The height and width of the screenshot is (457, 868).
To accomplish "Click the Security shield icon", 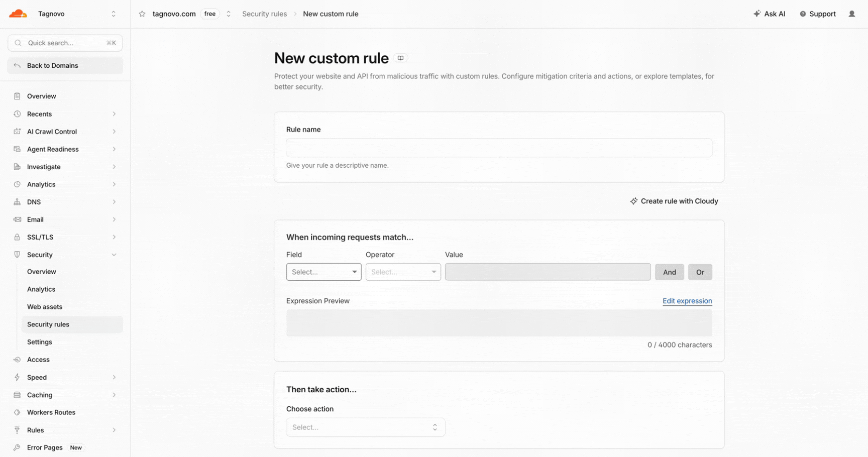I will 17,255.
